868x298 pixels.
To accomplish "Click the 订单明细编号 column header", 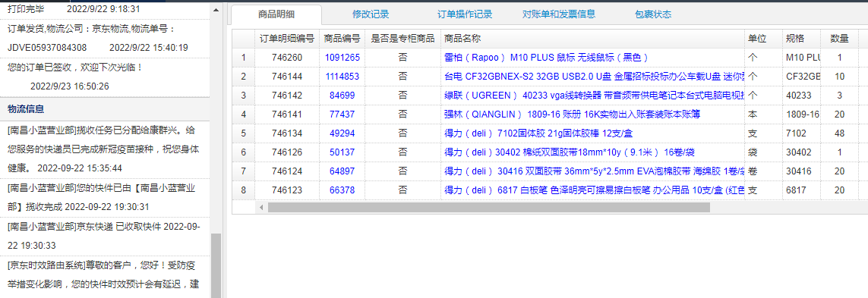I will tap(287, 39).
